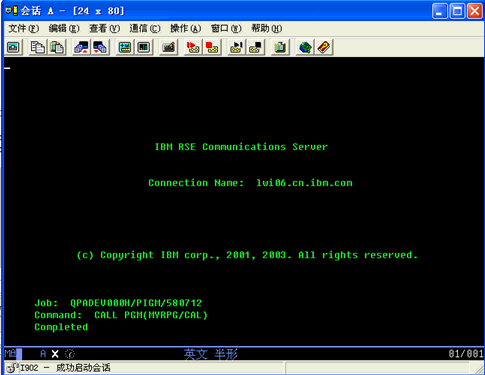Click the clock wait indicator in operator area
485x375 pixels.
(x=70, y=354)
